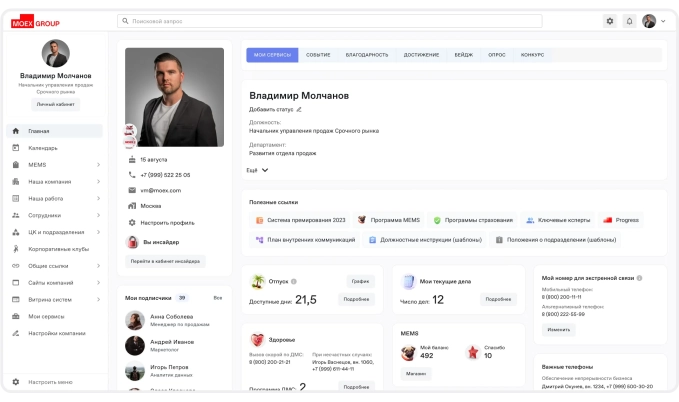Open Должностные инструкции (шаблоны) link

(x=425, y=240)
